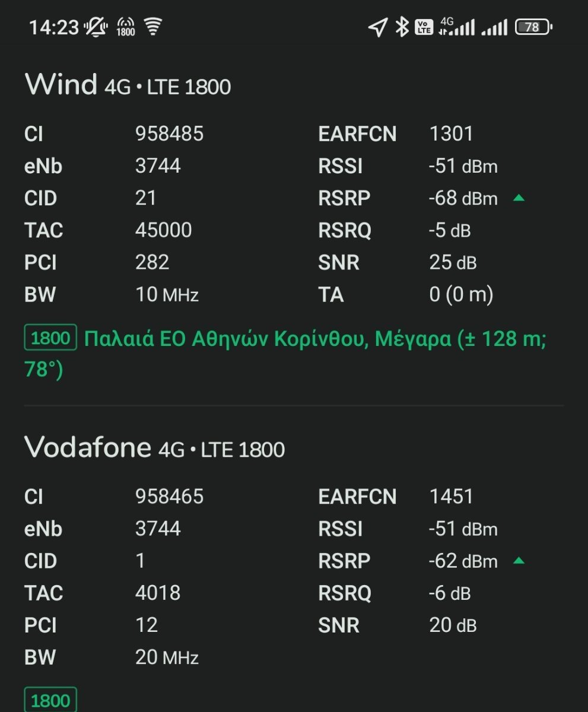This screenshot has width=588, height=712.
Task: Tap the 1800 band indicator in status bar
Action: point(126,27)
